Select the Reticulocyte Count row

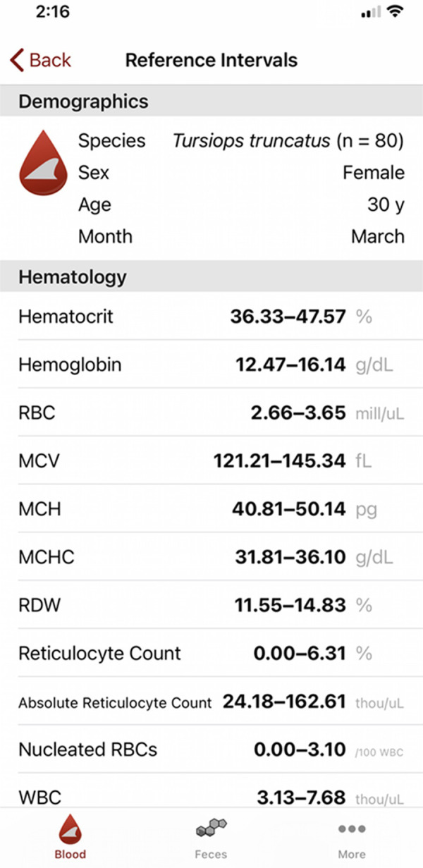[211, 653]
